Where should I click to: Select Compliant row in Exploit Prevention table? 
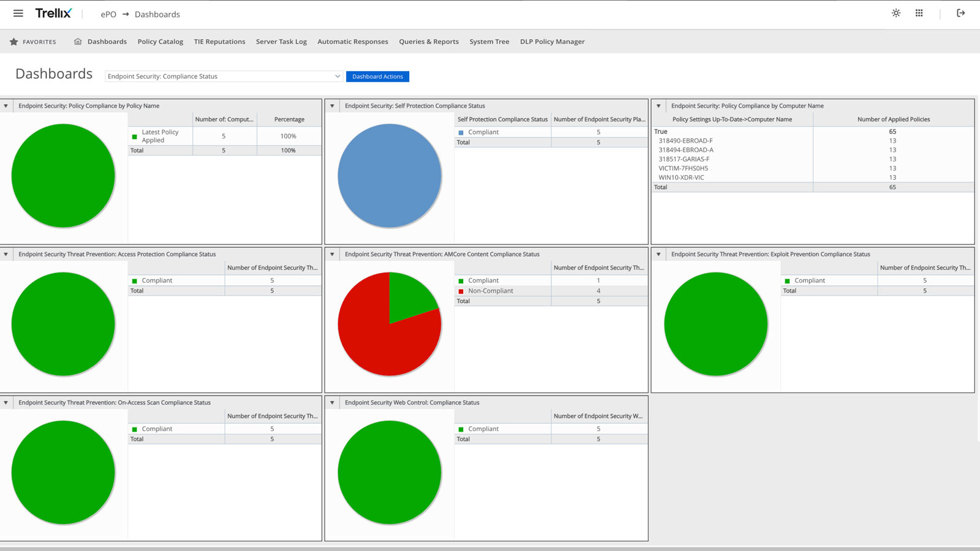point(877,280)
